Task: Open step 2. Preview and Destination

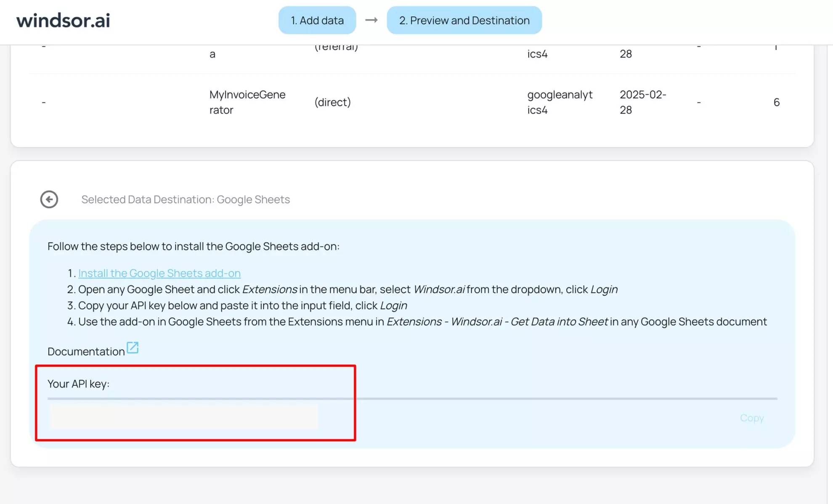Action: coord(464,20)
